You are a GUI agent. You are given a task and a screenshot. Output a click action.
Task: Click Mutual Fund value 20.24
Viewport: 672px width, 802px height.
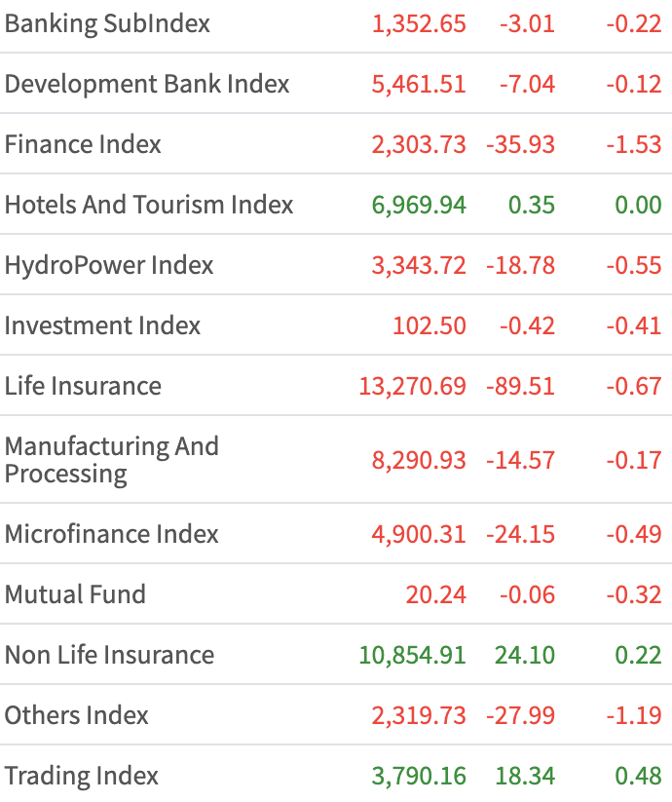point(436,594)
